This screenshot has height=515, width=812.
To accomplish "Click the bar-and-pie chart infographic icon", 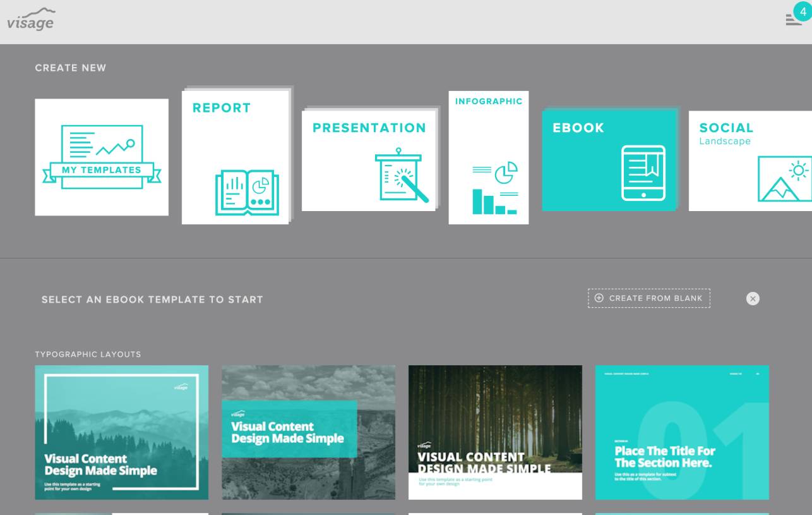I will 496,188.
